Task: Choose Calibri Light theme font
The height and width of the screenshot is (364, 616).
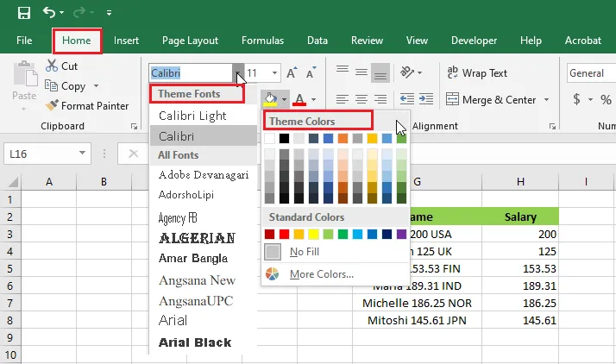Action: pos(203,116)
